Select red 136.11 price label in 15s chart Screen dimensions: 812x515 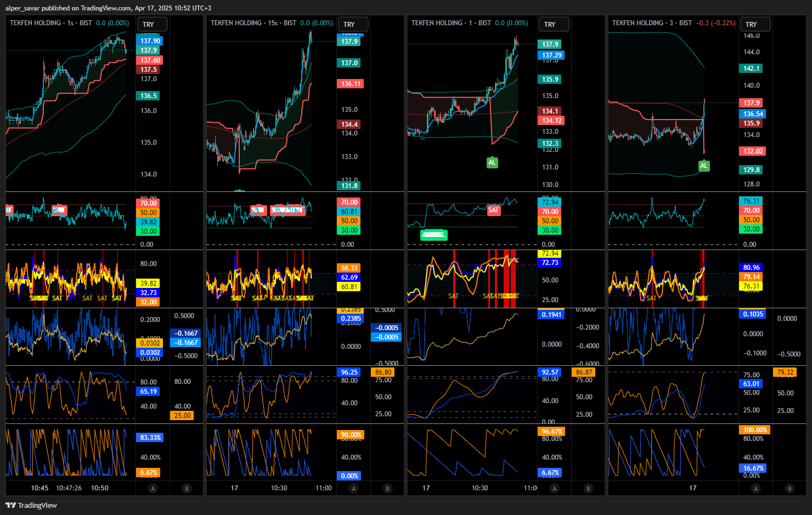(351, 84)
